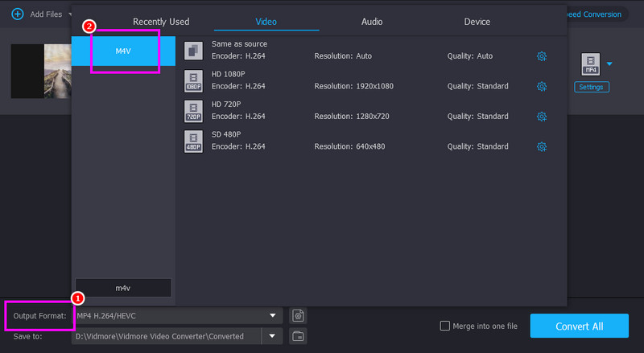The height and width of the screenshot is (353, 644).
Task: Open settings gear for SD 480P
Action: click(x=542, y=146)
